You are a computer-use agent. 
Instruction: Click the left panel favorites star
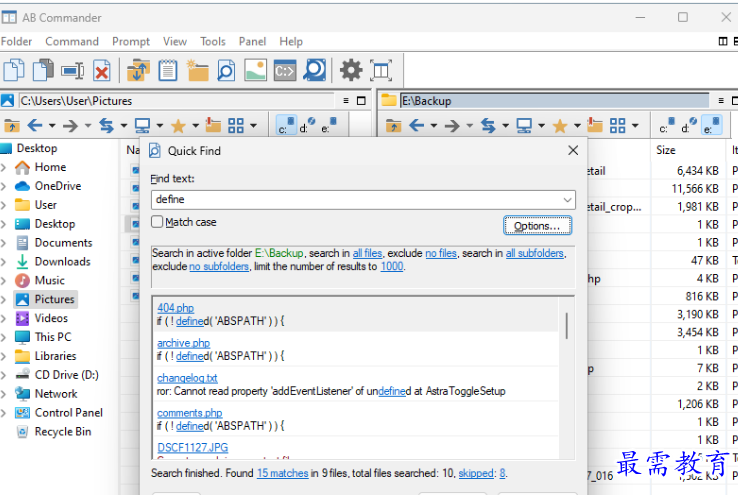point(178,126)
